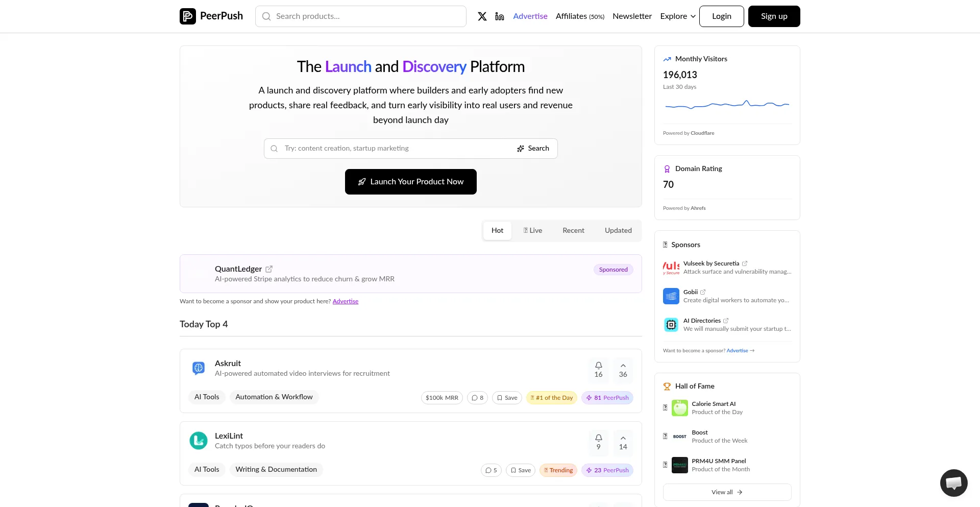Open the Newsletter link
Image resolution: width=980 pixels, height=507 pixels.
[x=632, y=16]
